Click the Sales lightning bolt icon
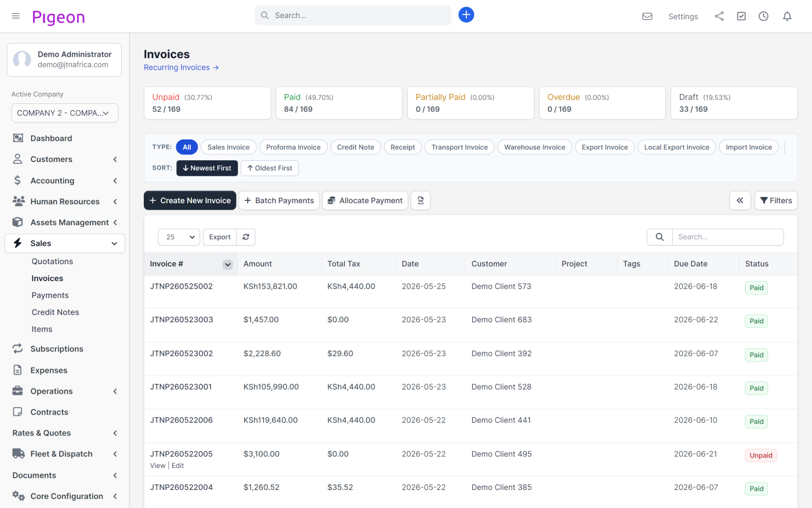Image resolution: width=812 pixels, height=508 pixels. pos(17,243)
